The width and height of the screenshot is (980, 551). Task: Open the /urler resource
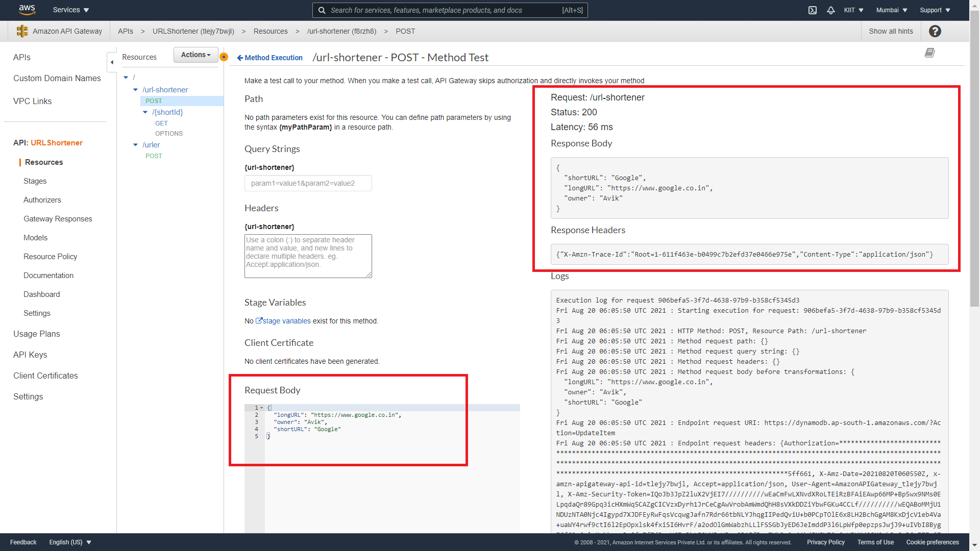(x=151, y=145)
